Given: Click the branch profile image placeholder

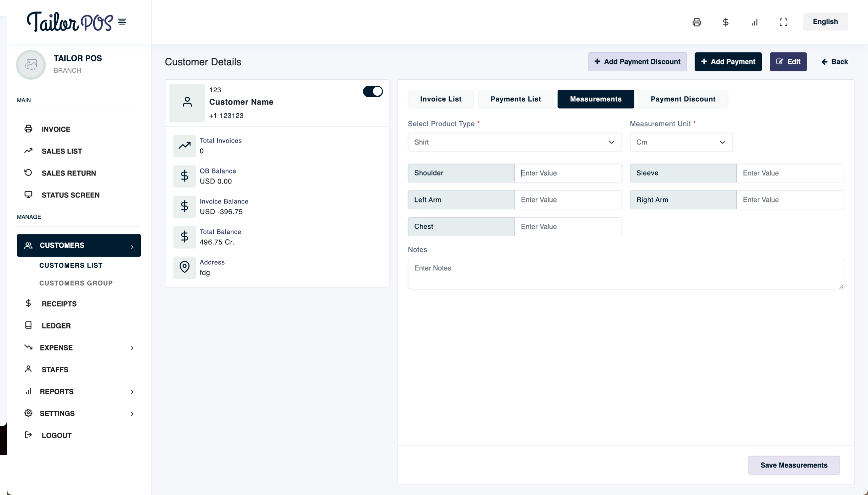Looking at the screenshot, I should click(x=31, y=65).
